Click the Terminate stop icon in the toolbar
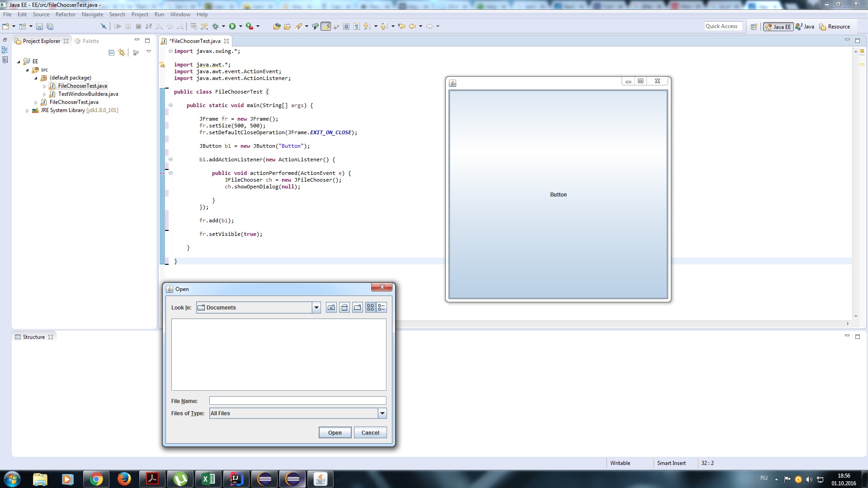The height and width of the screenshot is (488, 868). tap(138, 26)
